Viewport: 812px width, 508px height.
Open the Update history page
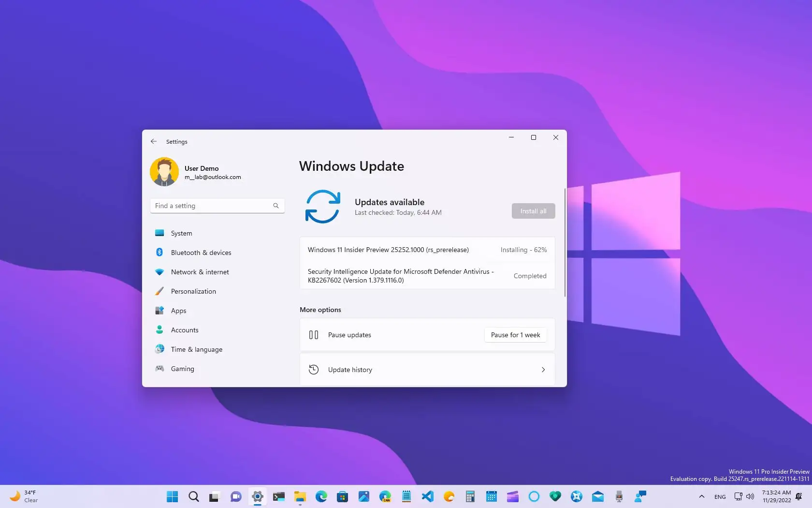427,370
